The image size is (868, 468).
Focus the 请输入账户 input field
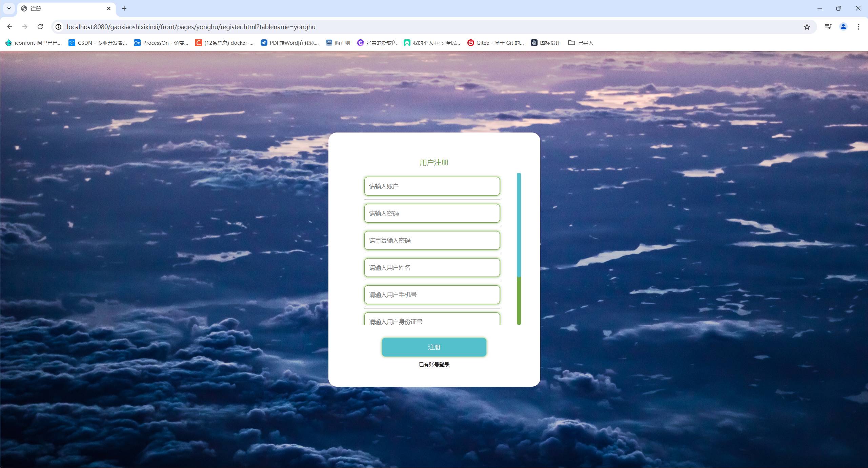click(x=432, y=186)
